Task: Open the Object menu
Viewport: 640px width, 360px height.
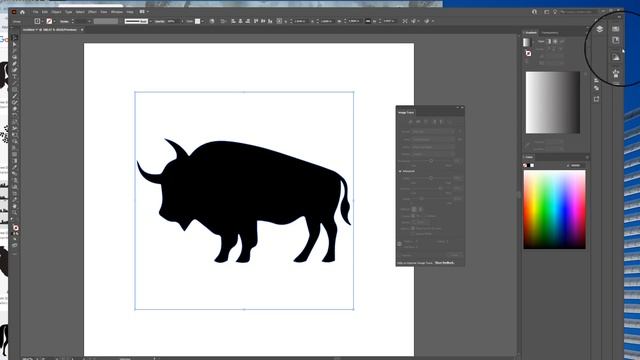Action: pos(56,12)
